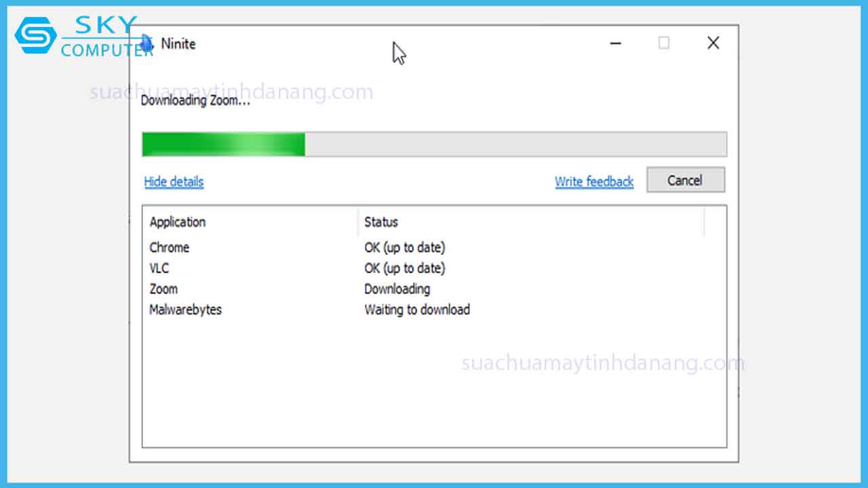Click the OK up to date status for VLC
This screenshot has height=488, width=868.
click(404, 268)
